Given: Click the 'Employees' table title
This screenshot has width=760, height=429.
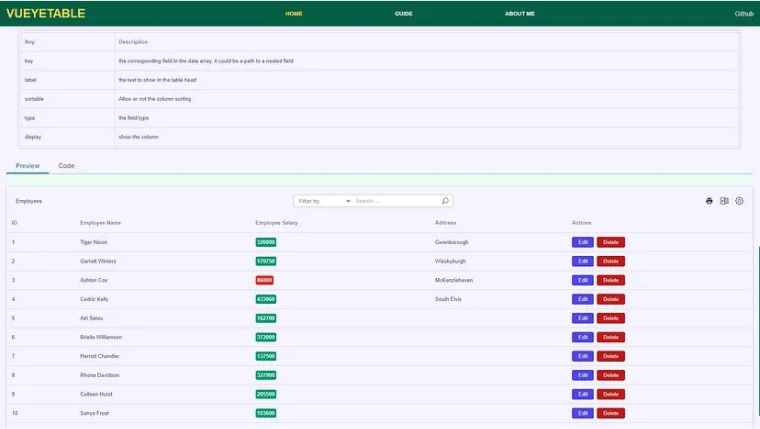Looking at the screenshot, I should pyautogui.click(x=29, y=201).
